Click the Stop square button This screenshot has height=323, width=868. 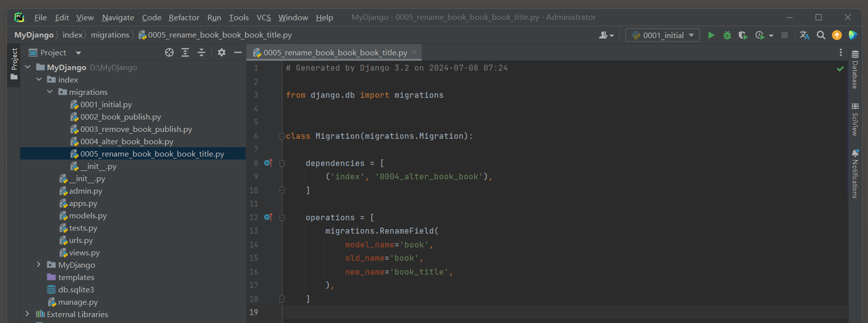[784, 35]
